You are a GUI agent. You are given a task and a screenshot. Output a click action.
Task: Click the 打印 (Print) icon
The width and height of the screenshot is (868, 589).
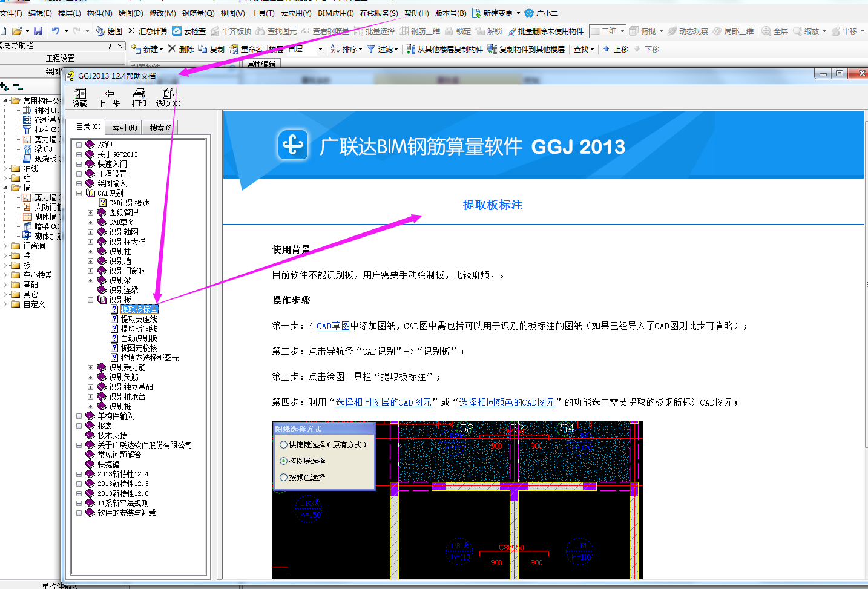click(139, 97)
